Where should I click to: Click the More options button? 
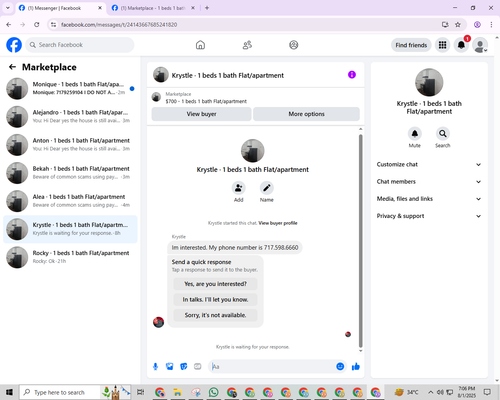(306, 114)
